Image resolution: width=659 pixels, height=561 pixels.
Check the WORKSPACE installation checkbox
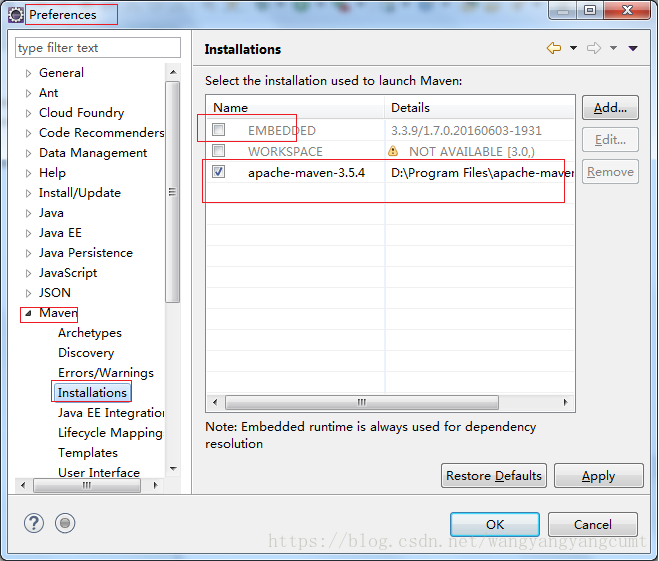pos(219,150)
